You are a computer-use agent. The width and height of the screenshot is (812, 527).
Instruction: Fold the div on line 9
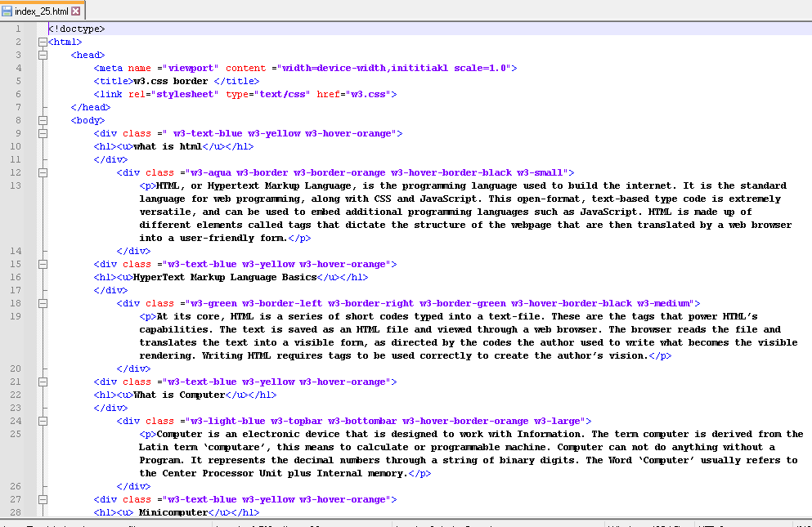[42, 133]
